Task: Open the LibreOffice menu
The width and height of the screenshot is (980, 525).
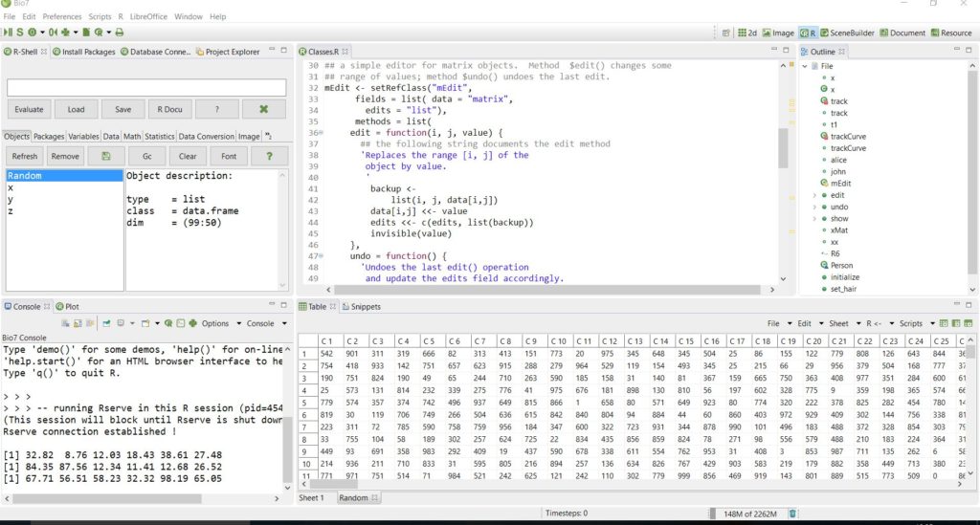Action: (x=149, y=16)
